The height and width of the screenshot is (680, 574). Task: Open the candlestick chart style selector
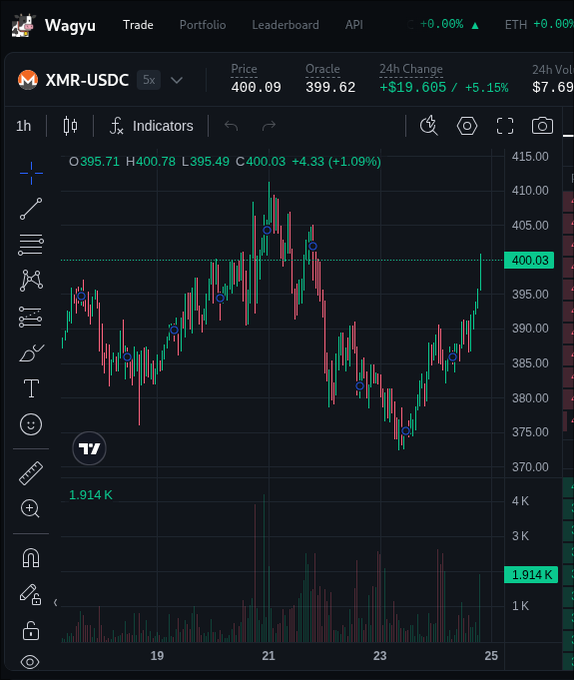(70, 126)
